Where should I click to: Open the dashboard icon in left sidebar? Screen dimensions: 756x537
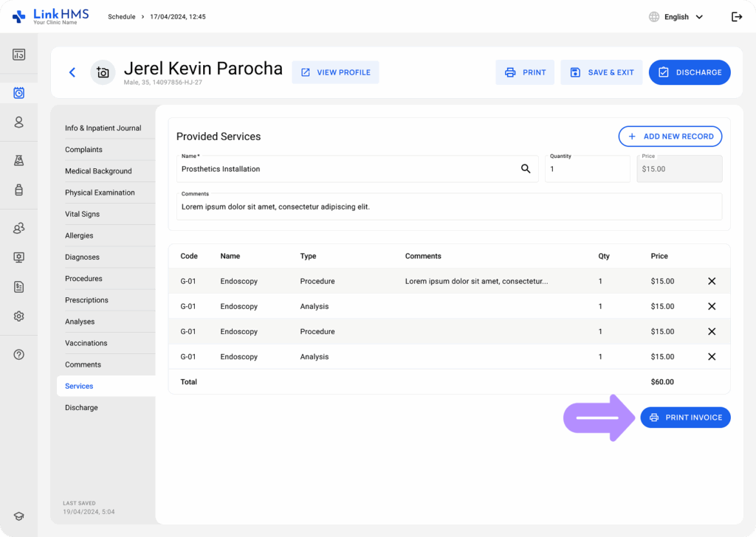(18, 55)
